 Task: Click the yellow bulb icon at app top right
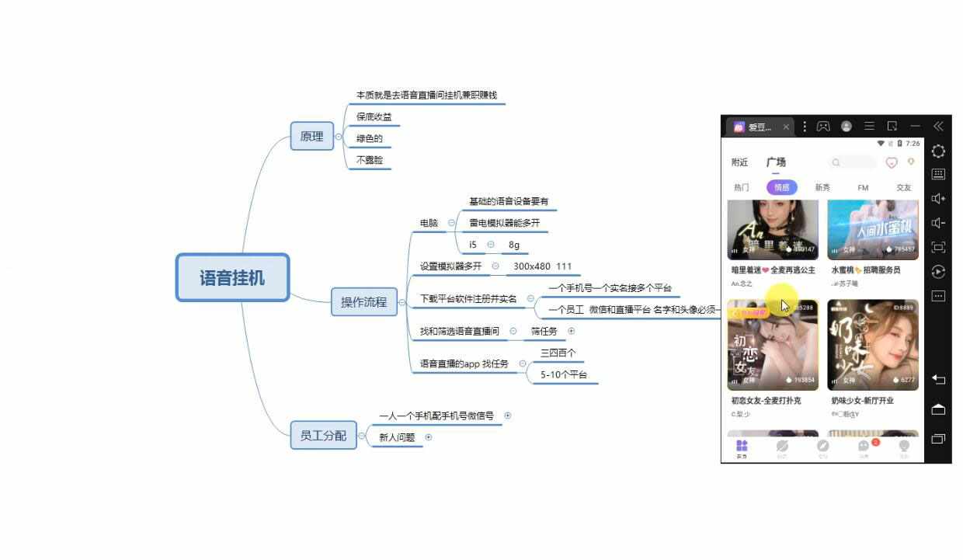[911, 162]
